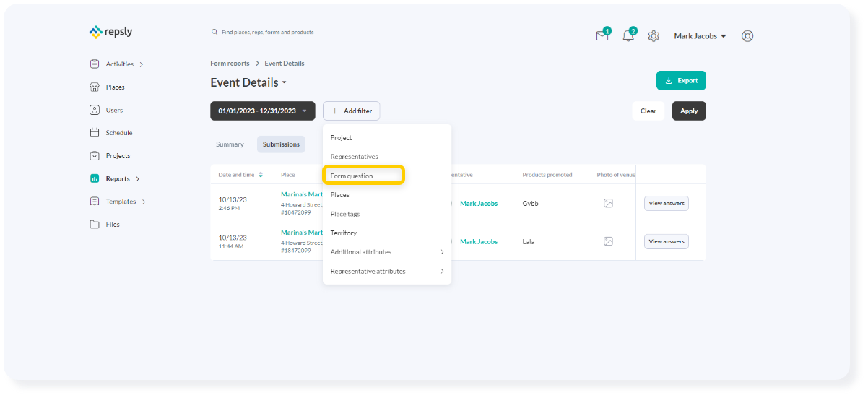
Task: View answers for the Gvbb submission
Action: coord(666,204)
